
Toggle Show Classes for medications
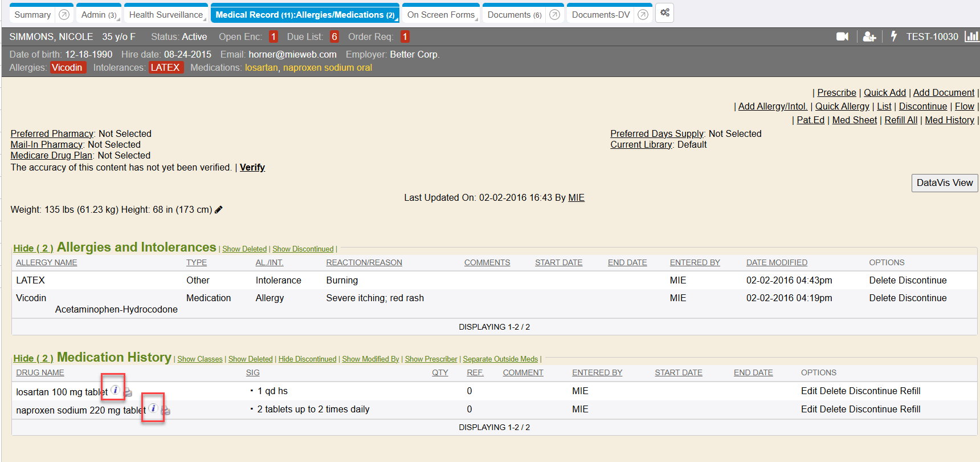click(199, 359)
